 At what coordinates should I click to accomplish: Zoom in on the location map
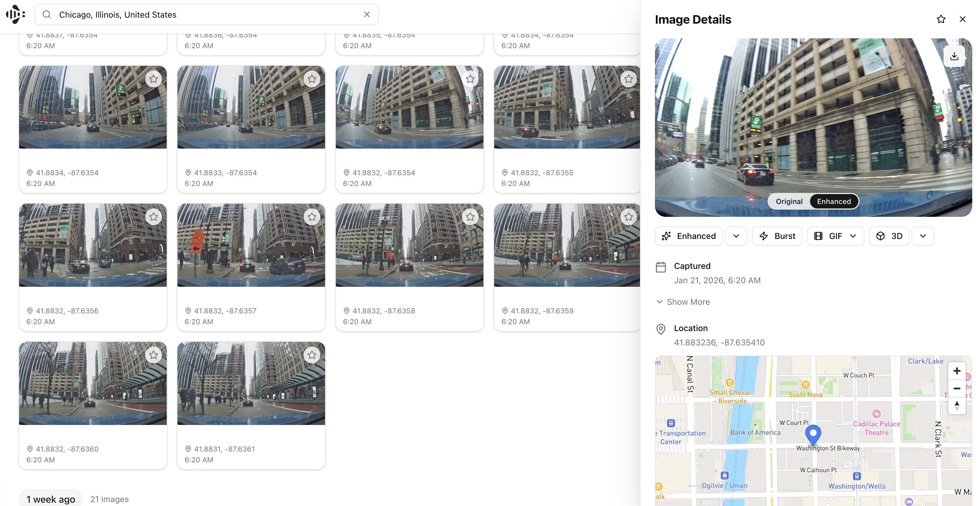[956, 371]
